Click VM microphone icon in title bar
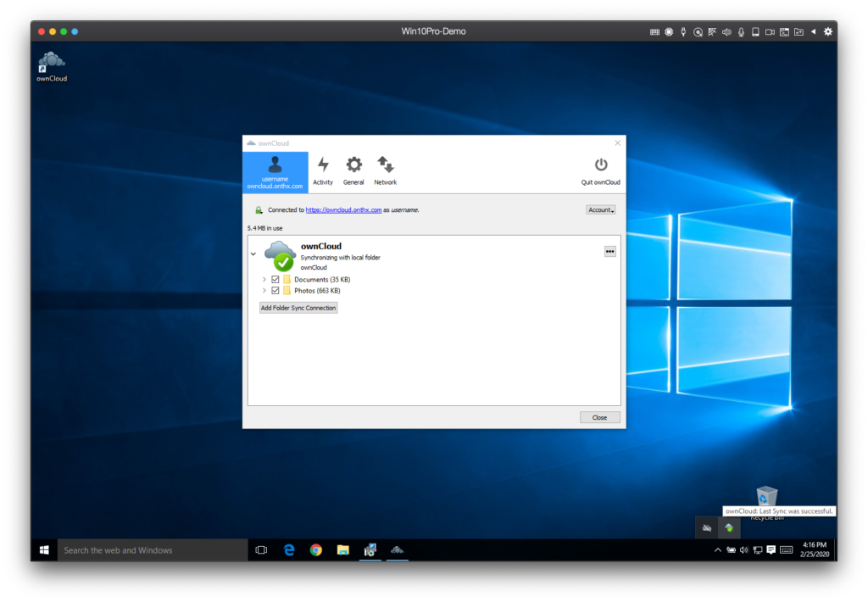868x602 pixels. (741, 32)
